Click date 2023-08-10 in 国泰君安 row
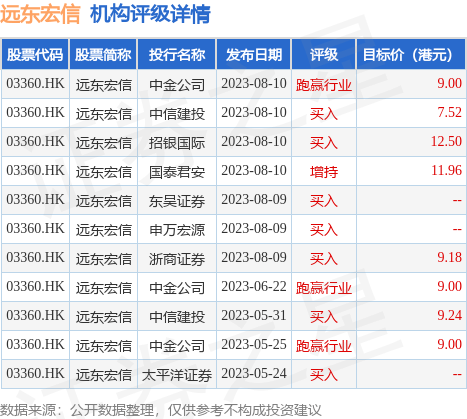467x419 pixels. tap(254, 170)
